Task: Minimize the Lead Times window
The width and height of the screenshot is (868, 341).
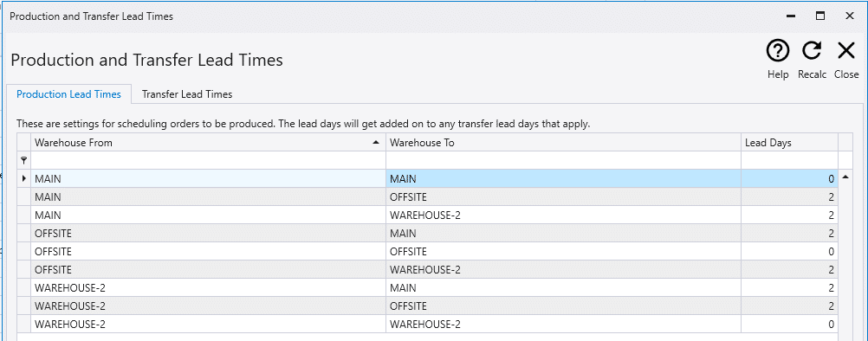Action: (791, 16)
